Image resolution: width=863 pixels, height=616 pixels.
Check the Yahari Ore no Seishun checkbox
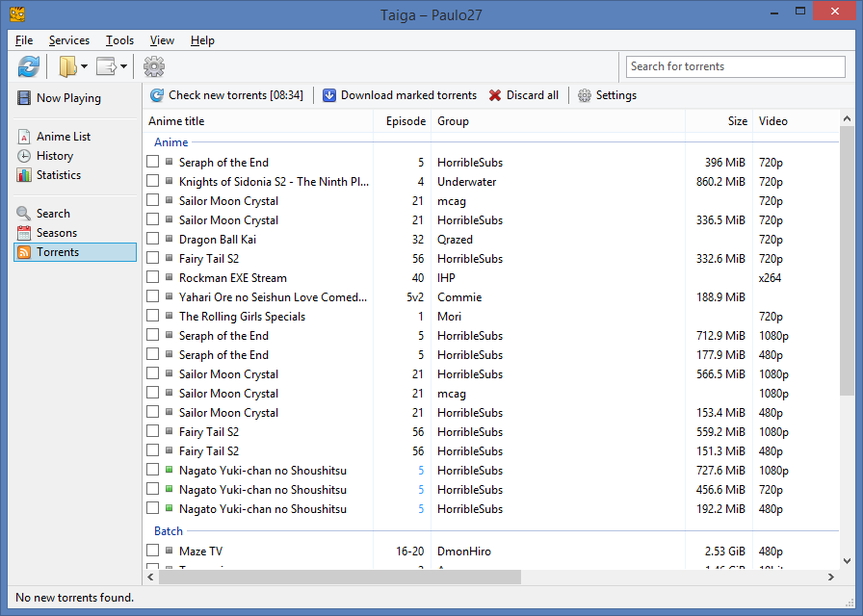click(x=152, y=296)
